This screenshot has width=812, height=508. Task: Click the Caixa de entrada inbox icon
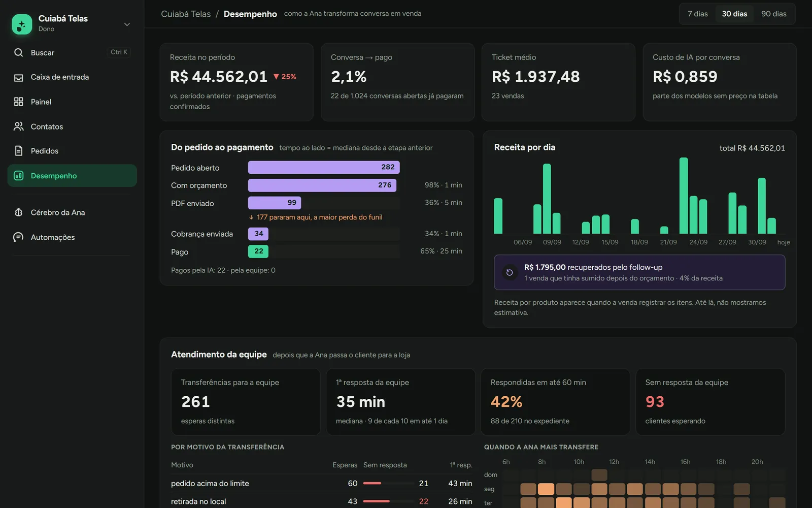(19, 77)
